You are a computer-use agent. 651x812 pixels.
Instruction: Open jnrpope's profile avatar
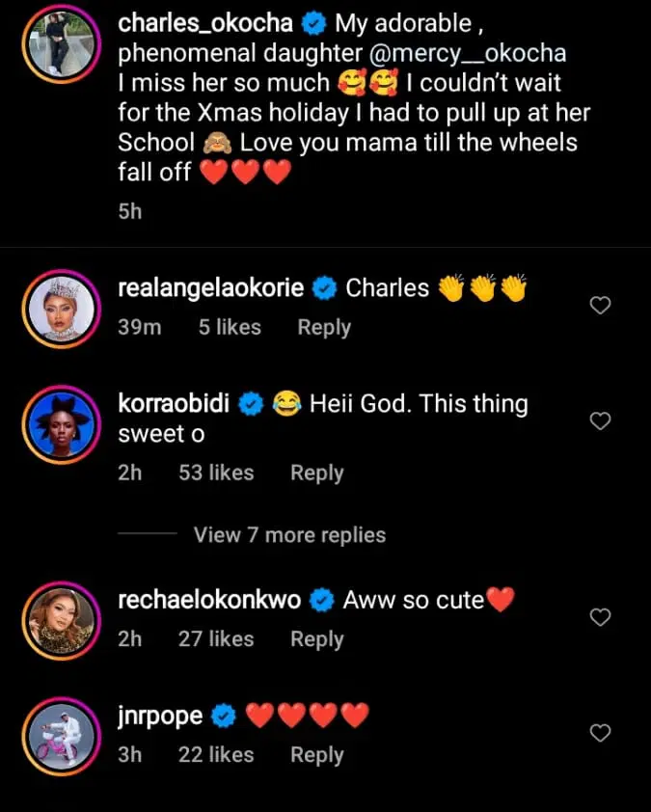[58, 735]
